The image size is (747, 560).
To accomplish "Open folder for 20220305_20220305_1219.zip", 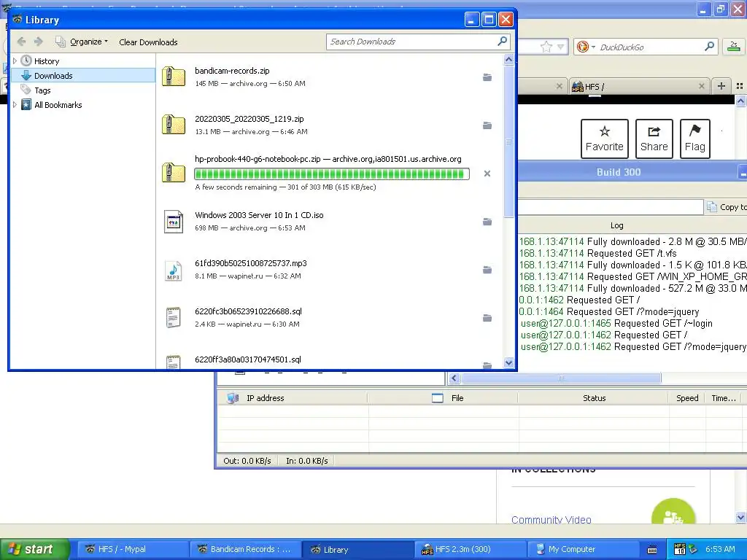I will pyautogui.click(x=487, y=125).
